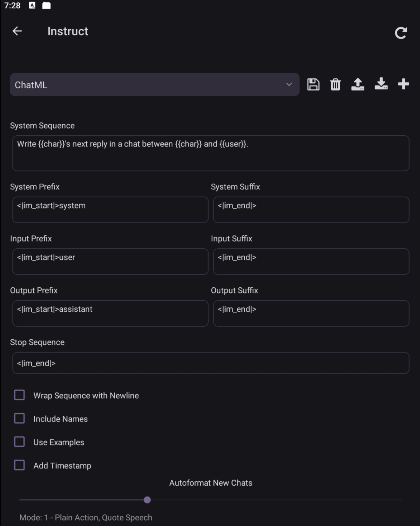420x526 pixels.
Task: Click the upload preset icon
Action: point(358,84)
